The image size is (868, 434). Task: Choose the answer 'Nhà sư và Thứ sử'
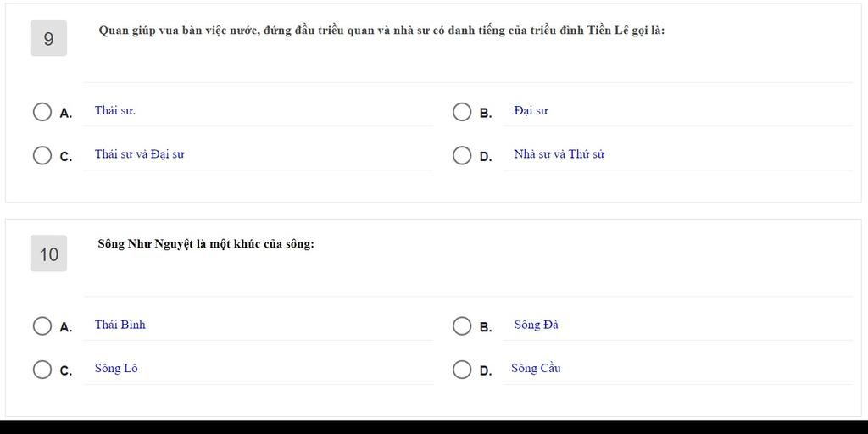559,154
